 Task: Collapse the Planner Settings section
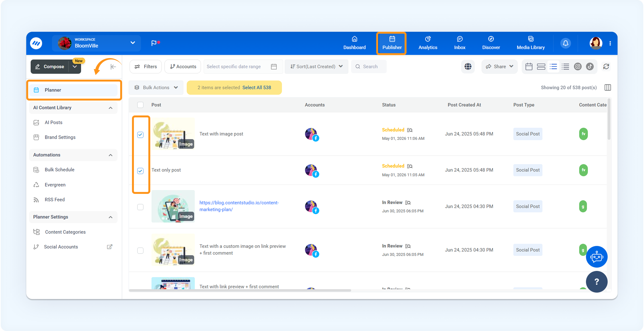coord(111,217)
